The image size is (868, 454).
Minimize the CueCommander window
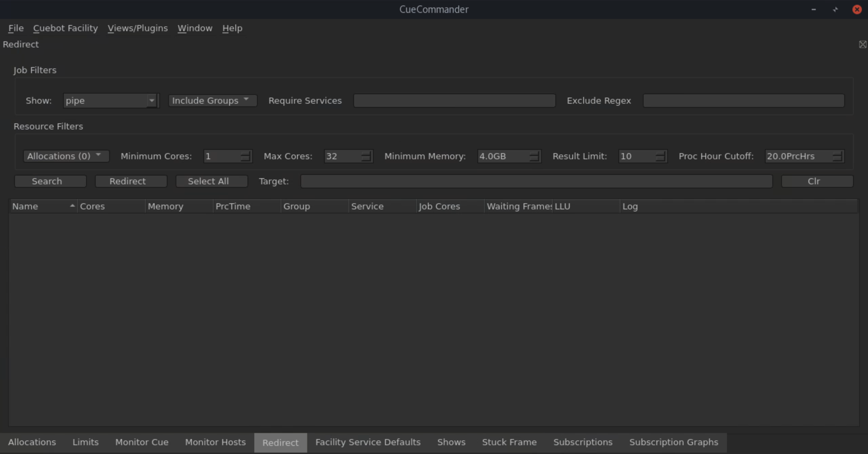pyautogui.click(x=814, y=9)
